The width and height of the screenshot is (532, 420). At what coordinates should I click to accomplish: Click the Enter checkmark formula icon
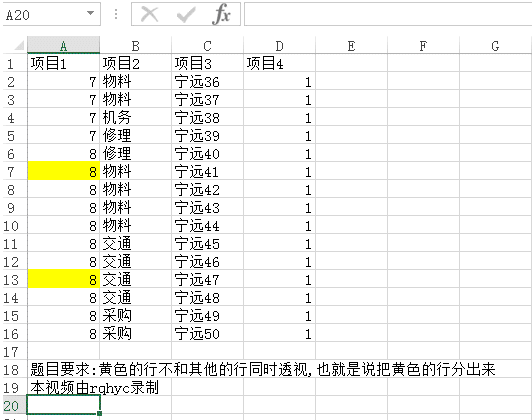[186, 14]
